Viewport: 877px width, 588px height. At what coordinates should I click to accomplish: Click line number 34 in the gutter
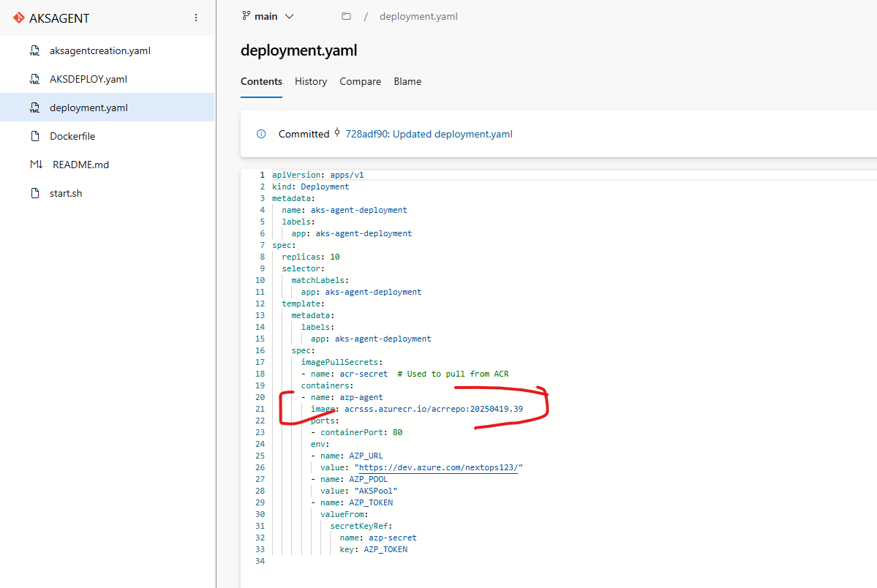[260, 561]
